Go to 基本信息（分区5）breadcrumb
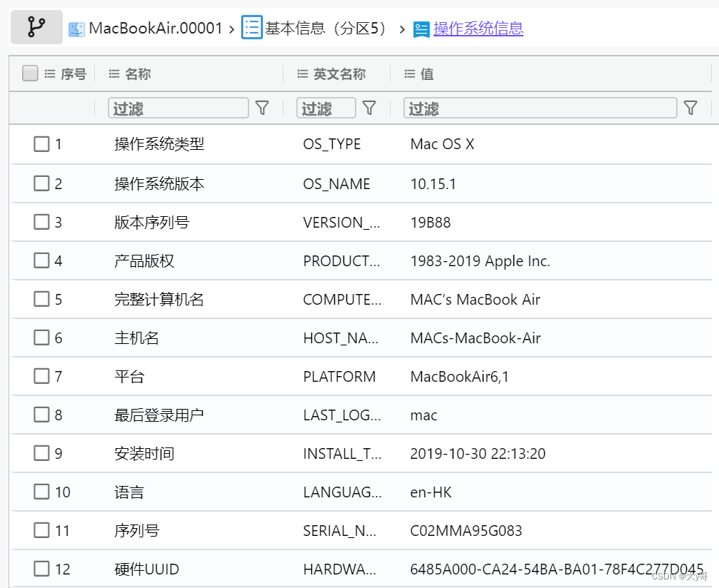719x588 pixels. point(328,29)
